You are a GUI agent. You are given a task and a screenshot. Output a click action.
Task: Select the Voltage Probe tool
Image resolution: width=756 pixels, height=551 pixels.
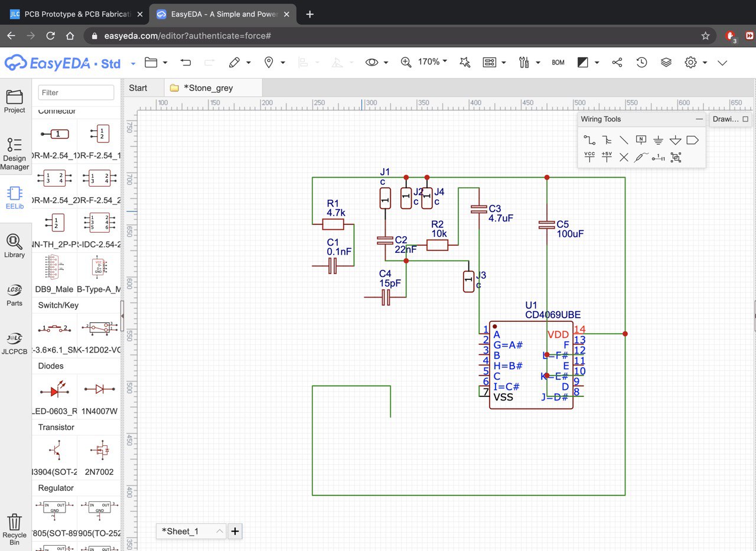click(x=641, y=157)
